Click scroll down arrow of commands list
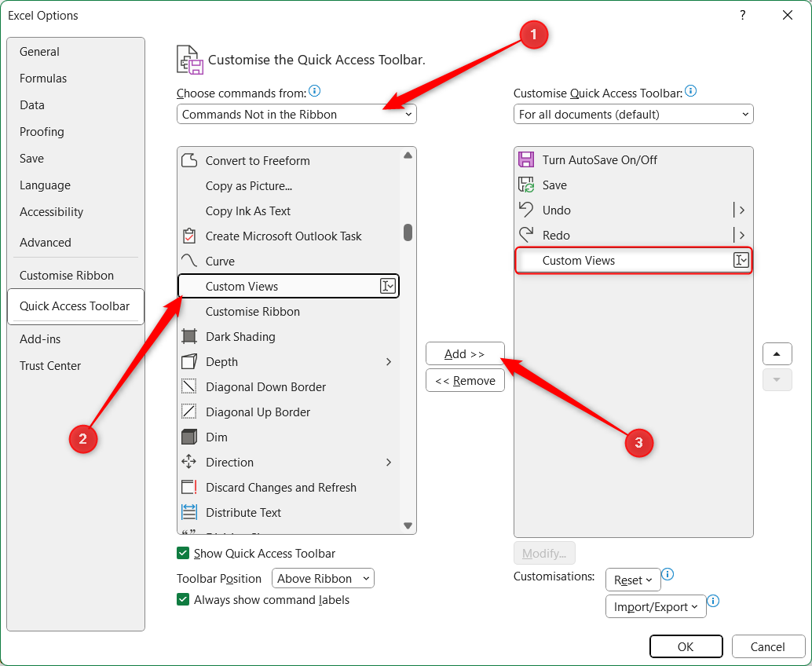 coord(408,525)
